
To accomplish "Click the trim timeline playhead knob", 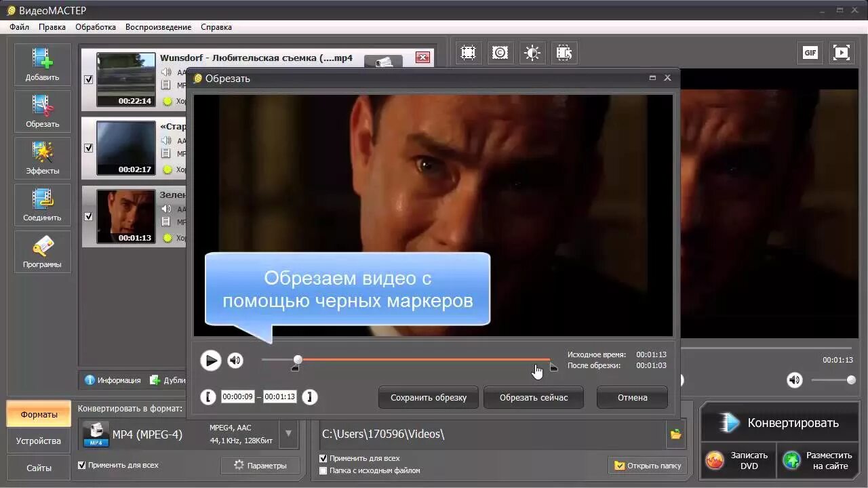I will click(298, 359).
